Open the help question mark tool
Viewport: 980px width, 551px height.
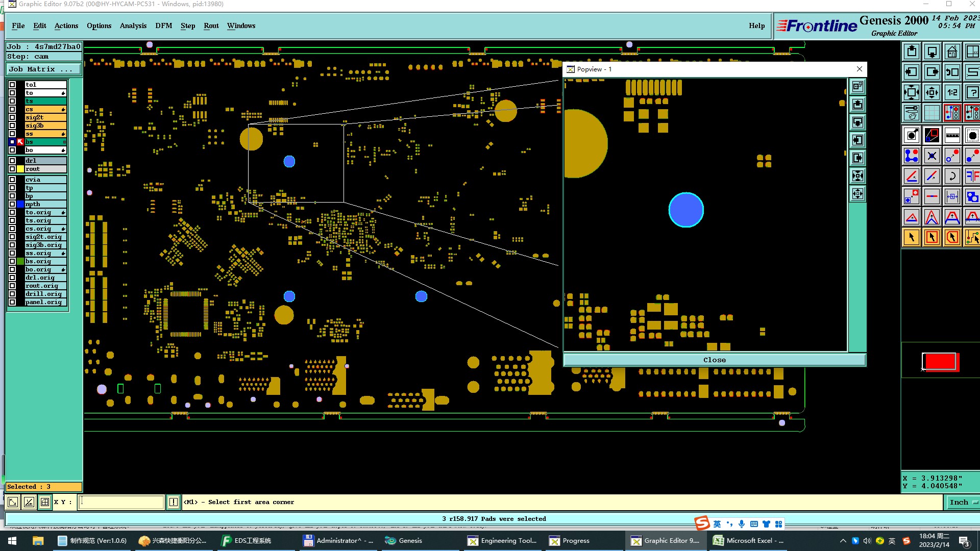[972, 93]
